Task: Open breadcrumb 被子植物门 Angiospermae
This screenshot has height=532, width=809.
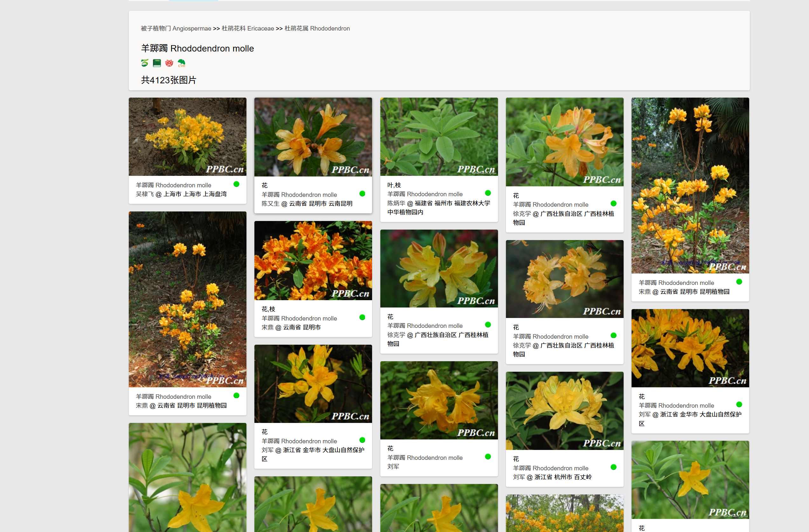Action: click(x=176, y=29)
